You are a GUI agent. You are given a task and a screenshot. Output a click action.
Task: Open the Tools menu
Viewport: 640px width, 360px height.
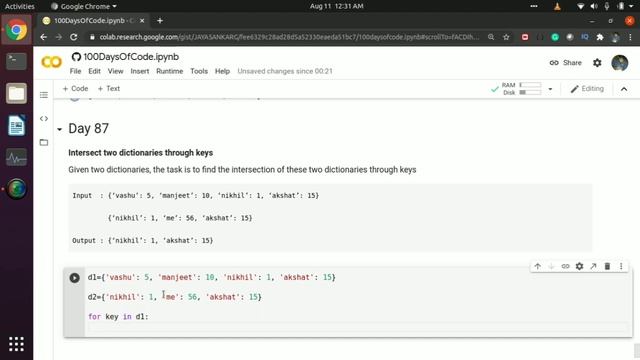tap(199, 71)
